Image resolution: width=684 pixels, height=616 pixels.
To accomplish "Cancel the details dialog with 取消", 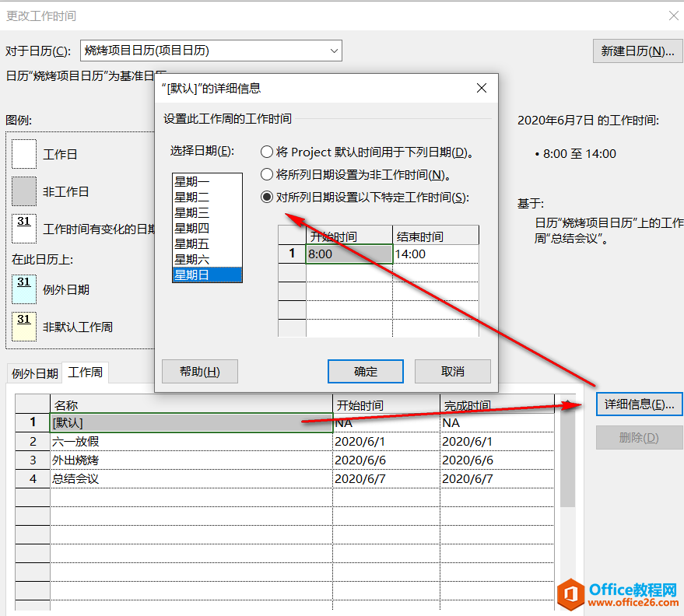I will (x=452, y=372).
